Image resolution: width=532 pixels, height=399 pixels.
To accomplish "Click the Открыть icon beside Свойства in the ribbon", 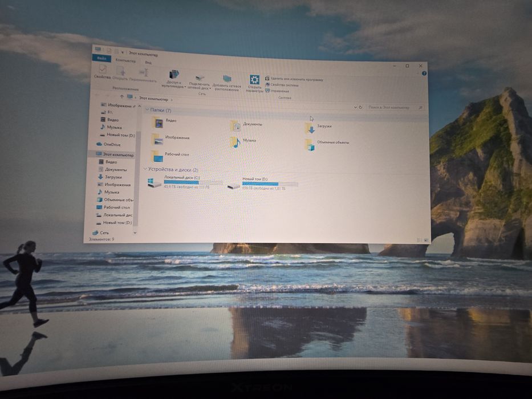I will coord(121,71).
